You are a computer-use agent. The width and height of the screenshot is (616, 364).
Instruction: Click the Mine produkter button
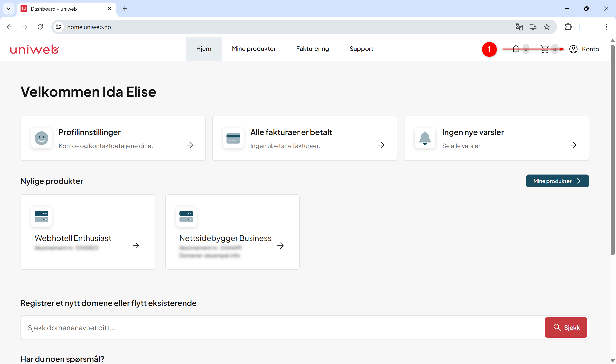coord(557,181)
